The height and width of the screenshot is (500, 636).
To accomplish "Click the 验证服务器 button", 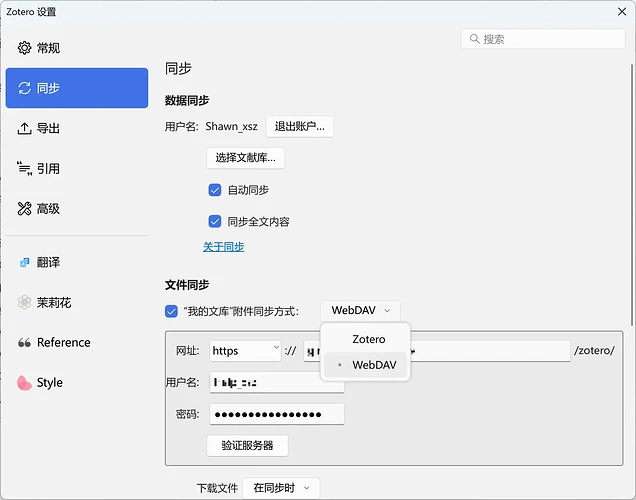I will (x=247, y=446).
